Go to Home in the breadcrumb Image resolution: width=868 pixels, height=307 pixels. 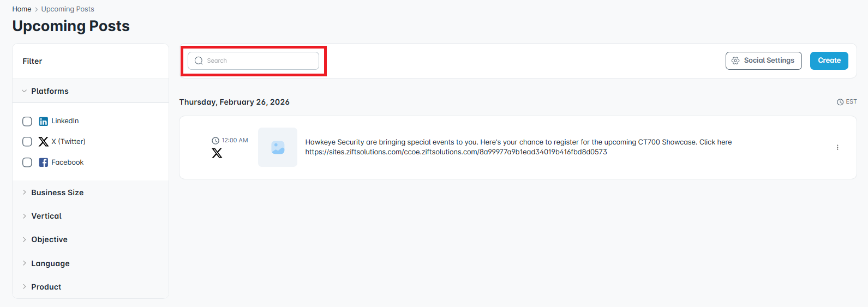22,9
